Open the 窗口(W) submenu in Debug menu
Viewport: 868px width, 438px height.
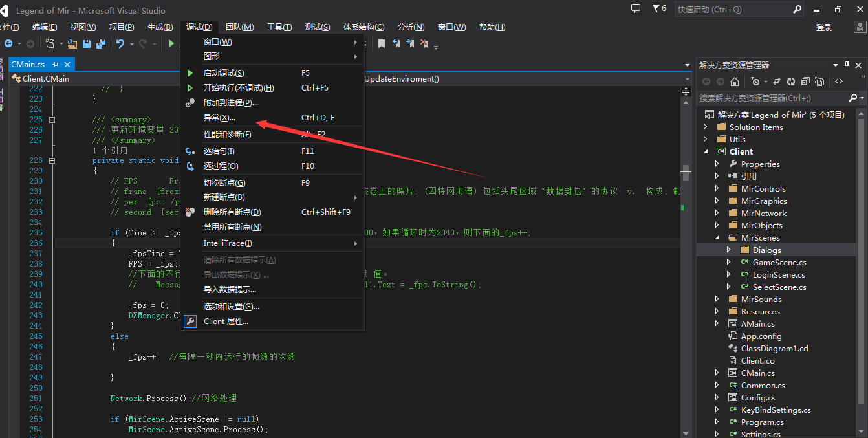(272, 42)
